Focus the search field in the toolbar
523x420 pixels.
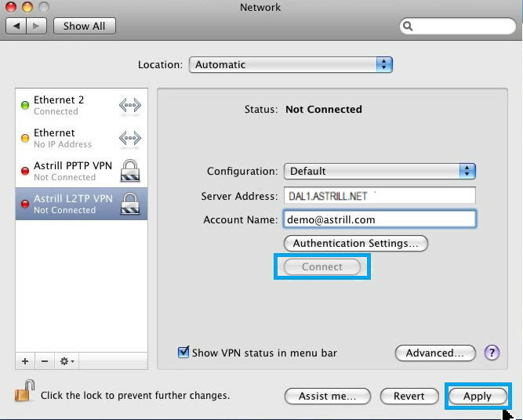click(x=458, y=26)
